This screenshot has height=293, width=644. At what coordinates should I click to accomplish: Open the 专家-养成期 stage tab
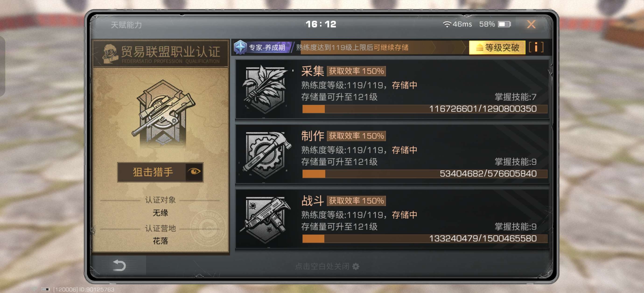click(x=267, y=47)
